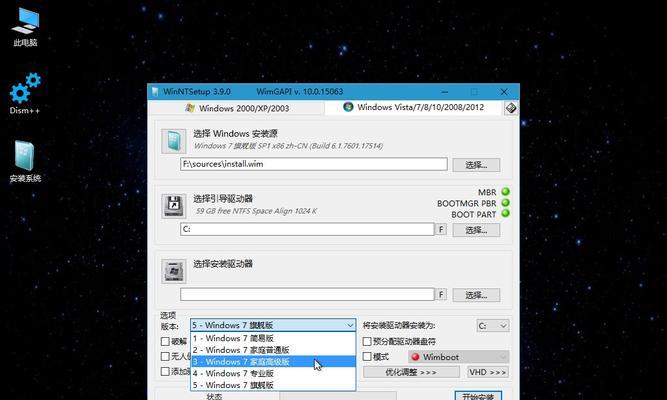Click 选择 button for installation drive

476,295
